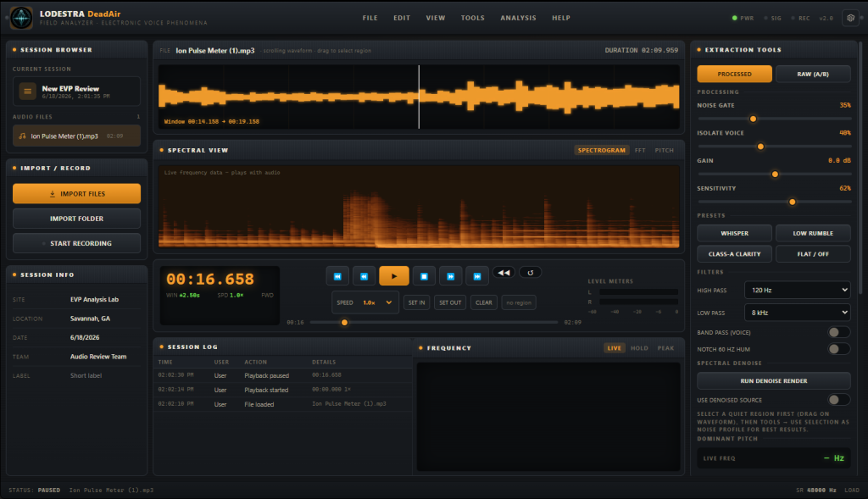Click the Set Out button

pos(450,302)
